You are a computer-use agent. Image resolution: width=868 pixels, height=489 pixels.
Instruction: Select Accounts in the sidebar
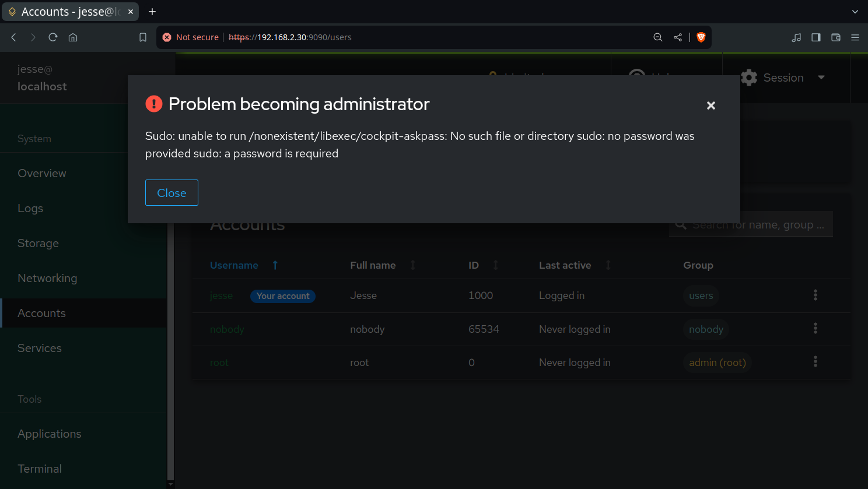coord(84,313)
